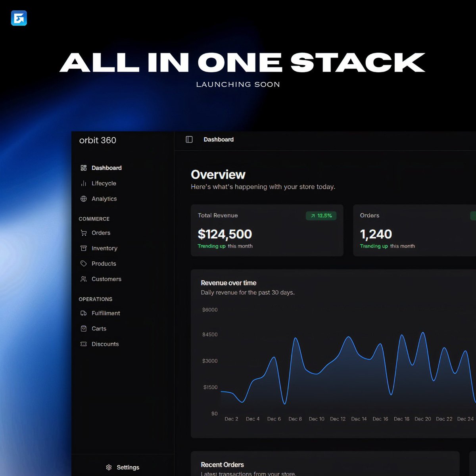
Task: Click the Dec 20 label on the chart axis
Action: pos(422,419)
